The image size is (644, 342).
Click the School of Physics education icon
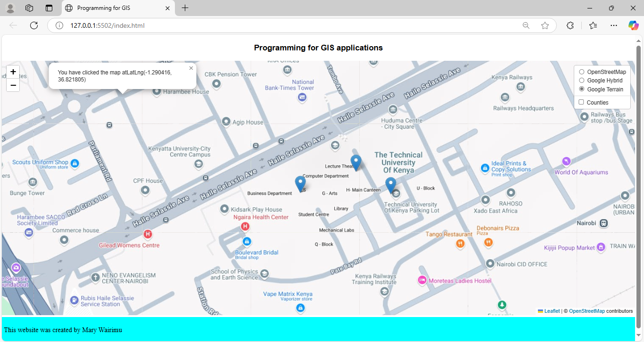click(x=264, y=274)
